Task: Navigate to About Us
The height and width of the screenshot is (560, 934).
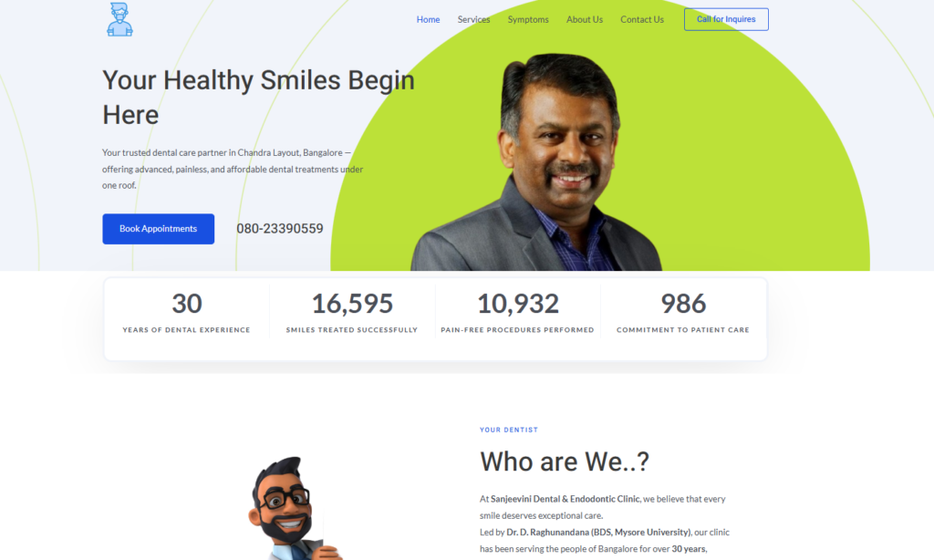Action: point(585,20)
